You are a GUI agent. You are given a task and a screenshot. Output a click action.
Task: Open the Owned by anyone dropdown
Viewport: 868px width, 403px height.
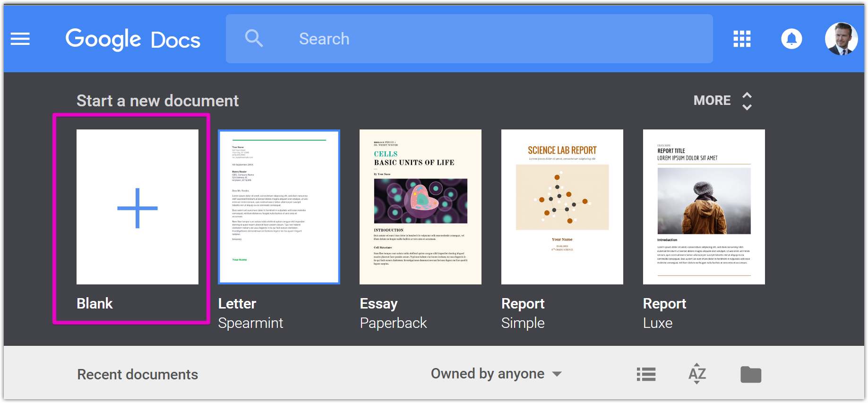[x=496, y=374]
